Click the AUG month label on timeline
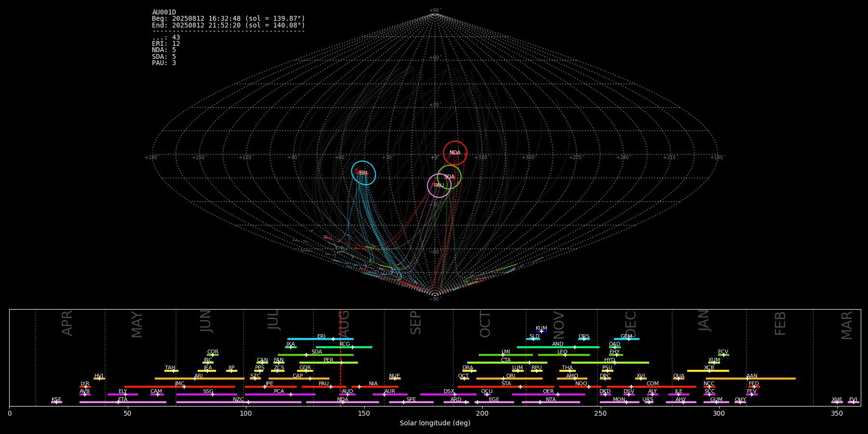The width and height of the screenshot is (868, 434). pos(344,325)
